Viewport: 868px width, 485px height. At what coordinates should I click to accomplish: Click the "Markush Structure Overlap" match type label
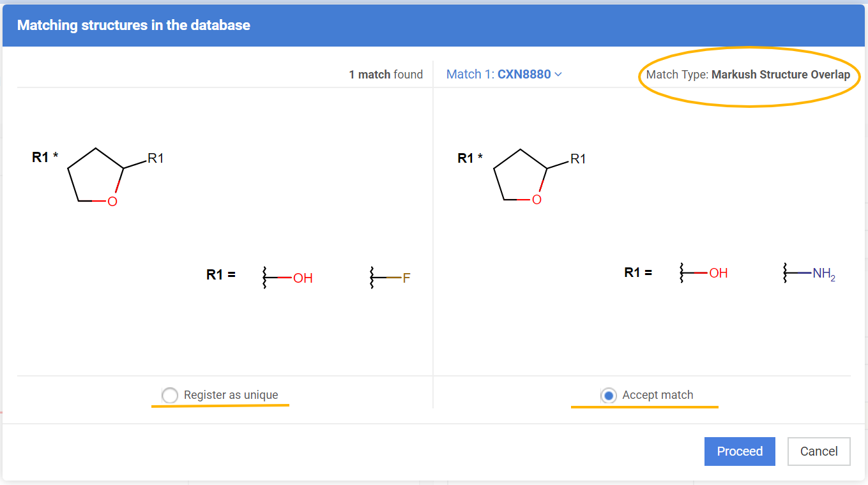coord(780,75)
